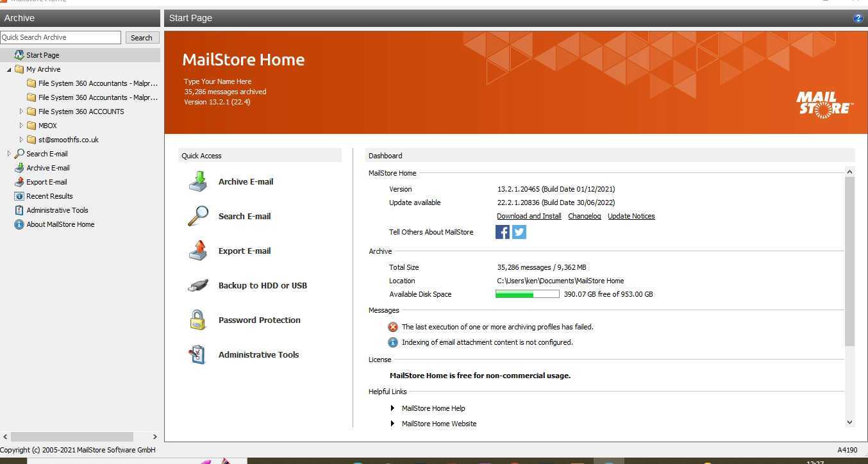This screenshot has width=868, height=464.
Task: Open Administrative Tools from Quick Access
Action: pyautogui.click(x=197, y=354)
